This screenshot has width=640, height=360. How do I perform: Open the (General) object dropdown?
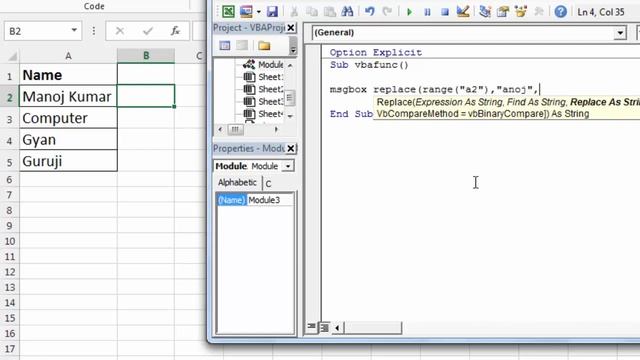point(620,33)
